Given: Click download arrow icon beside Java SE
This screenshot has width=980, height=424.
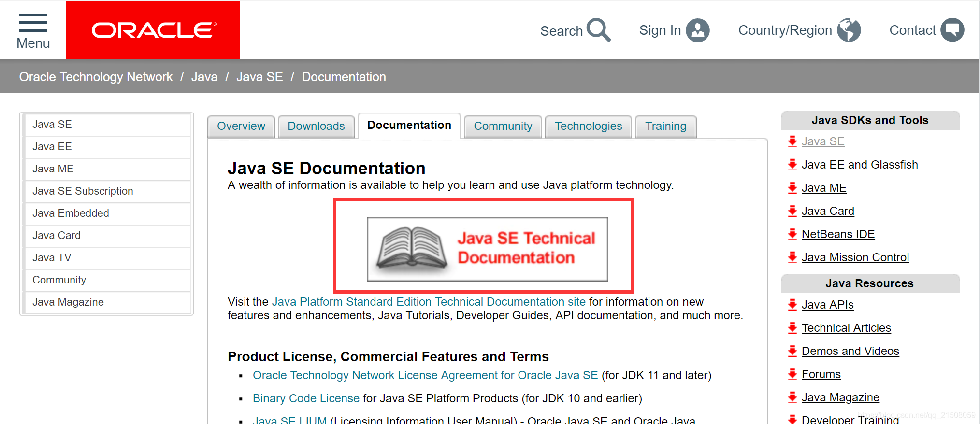Looking at the screenshot, I should pyautogui.click(x=793, y=141).
